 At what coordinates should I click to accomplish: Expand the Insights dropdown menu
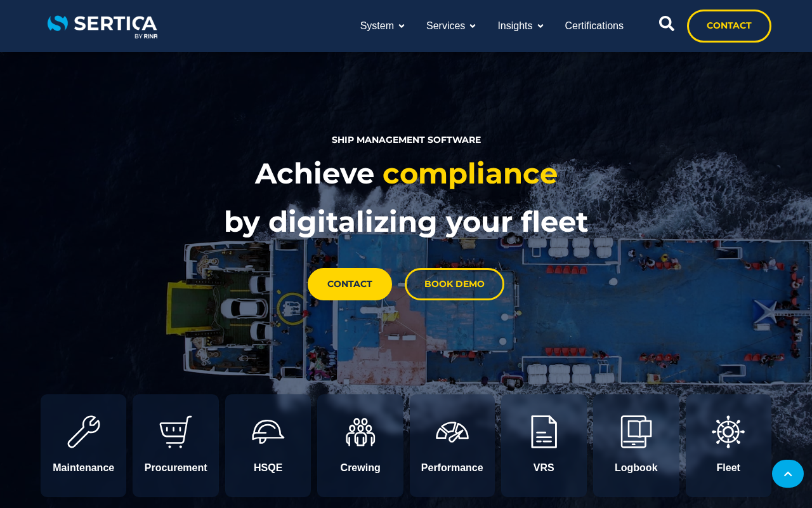point(521,26)
